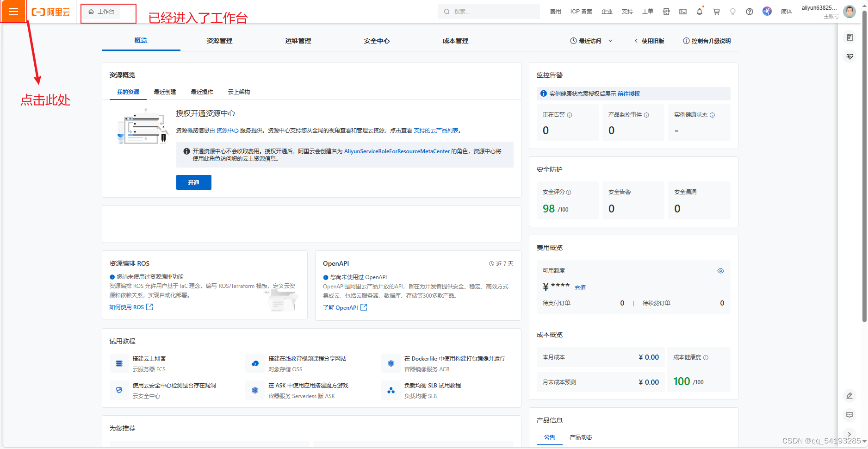Click the Aliyun logo
The width and height of the screenshot is (868, 449).
51,12
